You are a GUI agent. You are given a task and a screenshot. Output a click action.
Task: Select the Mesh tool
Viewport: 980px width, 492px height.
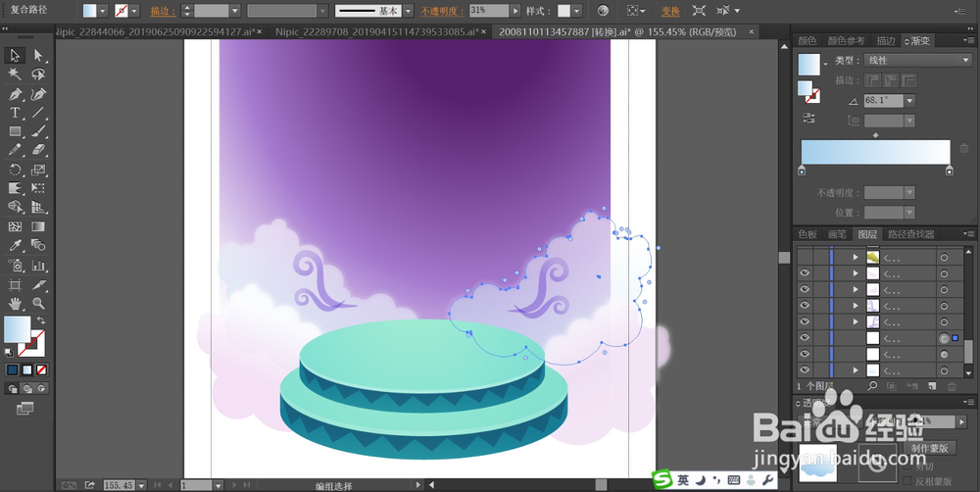point(15,226)
